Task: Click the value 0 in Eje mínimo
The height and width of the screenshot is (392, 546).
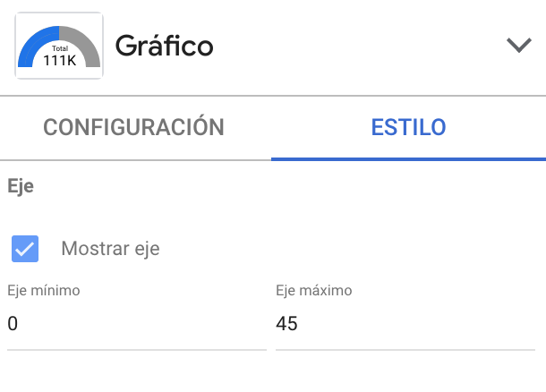Action: click(x=13, y=324)
